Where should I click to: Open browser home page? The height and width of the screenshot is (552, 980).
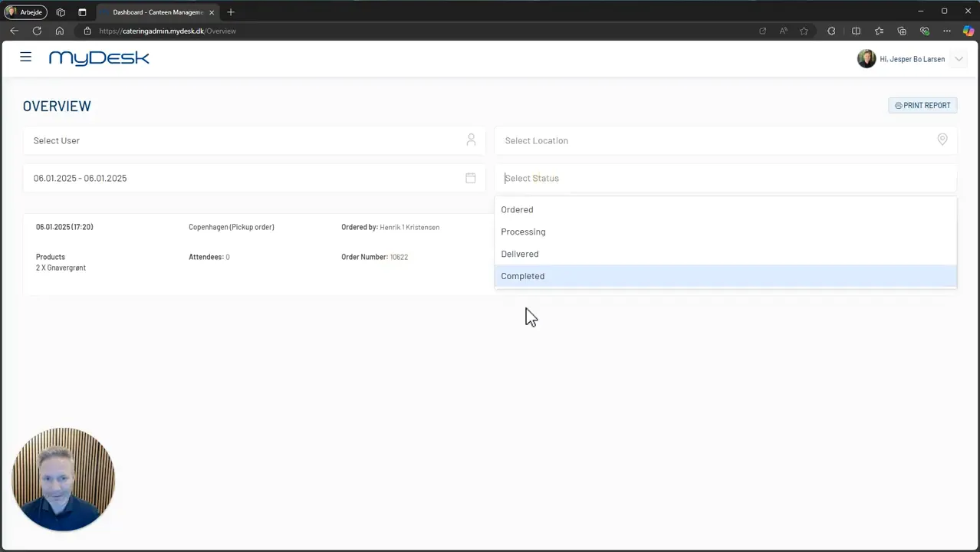pyautogui.click(x=60, y=31)
